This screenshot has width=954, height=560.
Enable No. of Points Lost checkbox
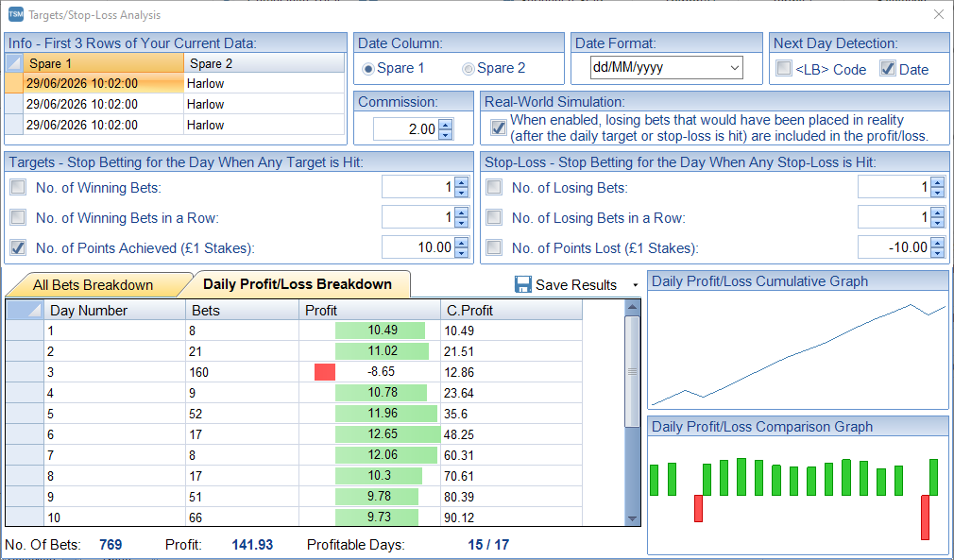[x=494, y=246]
